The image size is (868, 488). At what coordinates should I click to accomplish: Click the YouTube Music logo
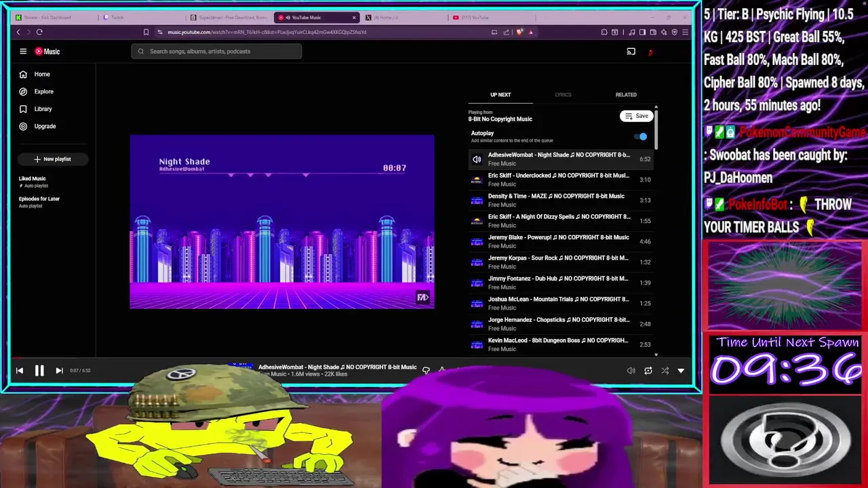coord(47,52)
